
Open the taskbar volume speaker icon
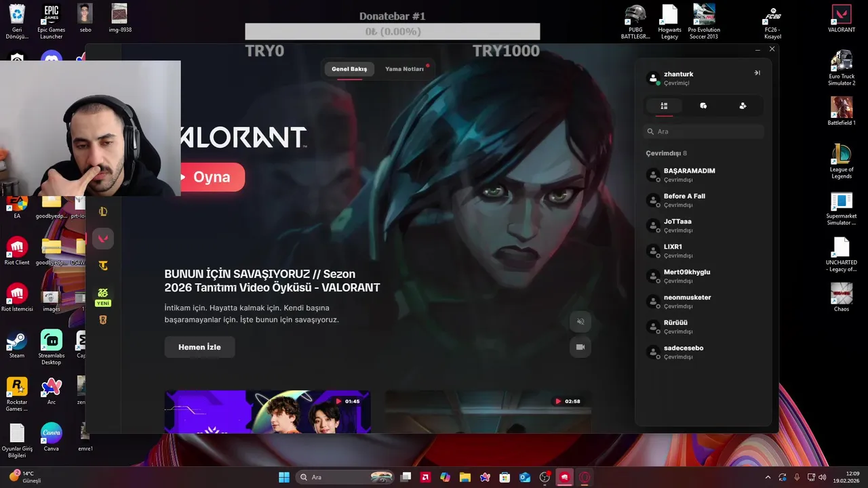click(822, 477)
